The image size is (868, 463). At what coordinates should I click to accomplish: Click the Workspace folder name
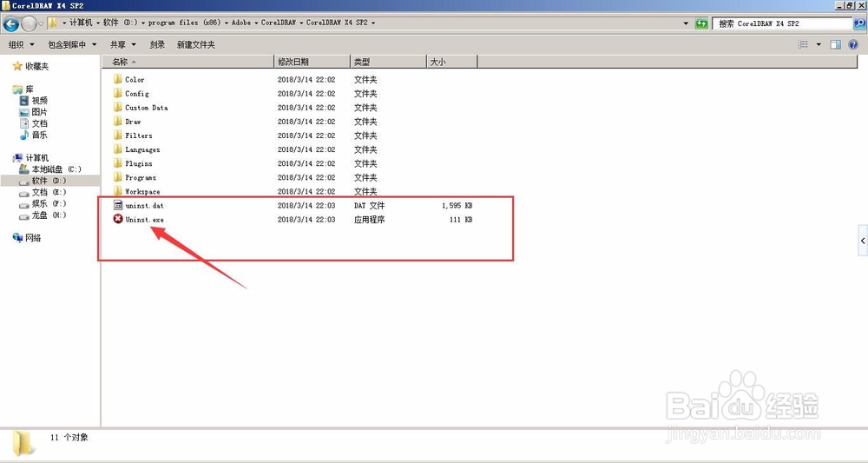142,192
